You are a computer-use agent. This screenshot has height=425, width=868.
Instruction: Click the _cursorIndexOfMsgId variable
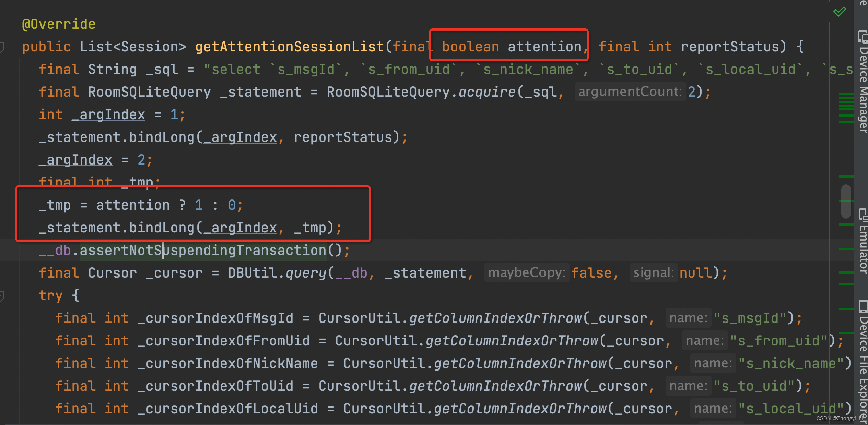215,318
